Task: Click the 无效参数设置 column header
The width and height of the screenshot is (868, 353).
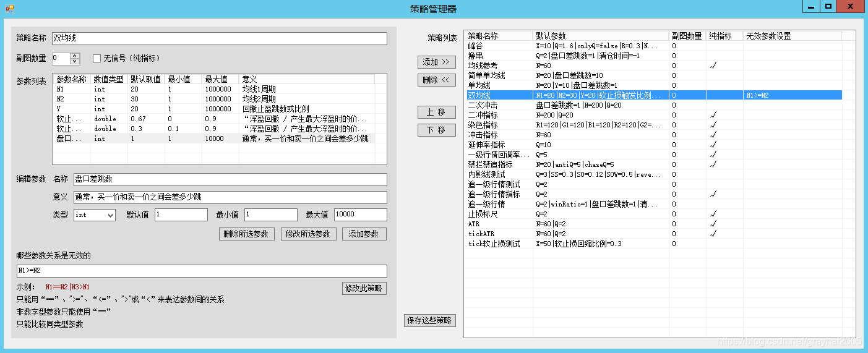Action: click(792, 36)
